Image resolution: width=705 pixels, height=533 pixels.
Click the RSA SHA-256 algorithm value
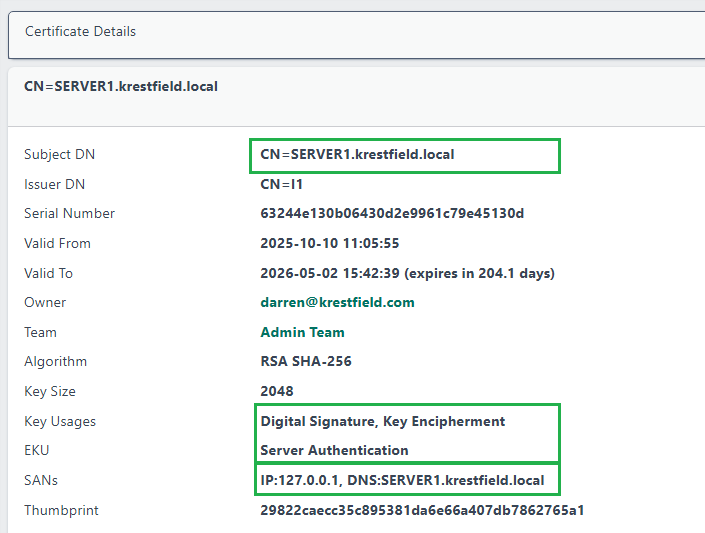[306, 361]
